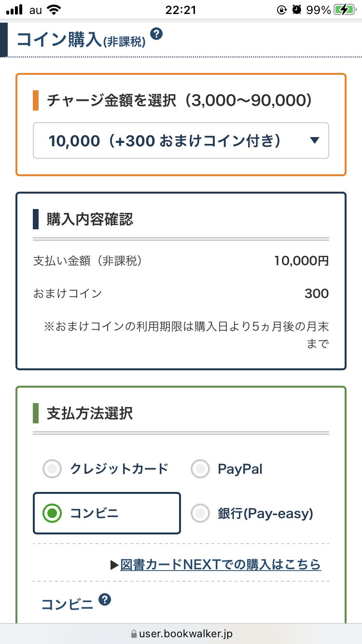The height and width of the screenshot is (644, 362).
Task: Tap help icon next to コンビニ heading
Action: [x=105, y=600]
